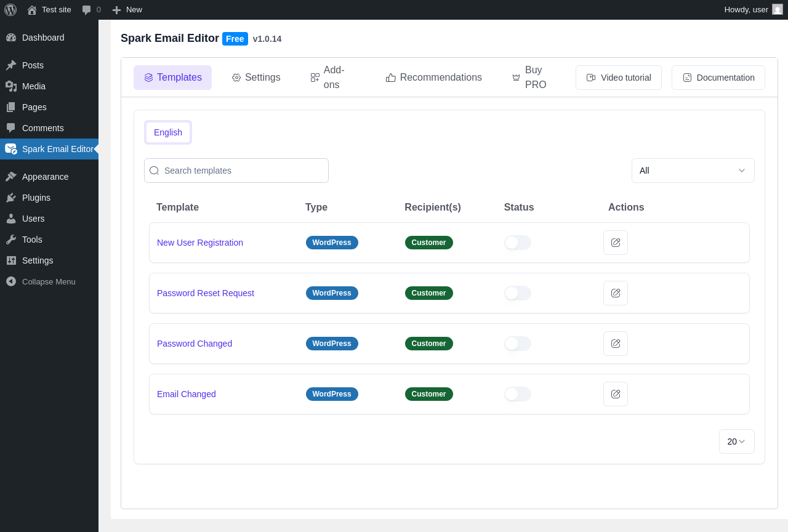
Task: Open editor for the Password Changed template
Action: [x=616, y=344]
